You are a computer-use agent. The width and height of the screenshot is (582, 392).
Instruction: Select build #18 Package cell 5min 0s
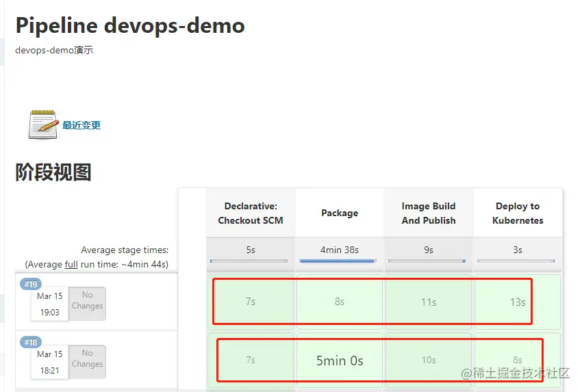[x=339, y=360]
